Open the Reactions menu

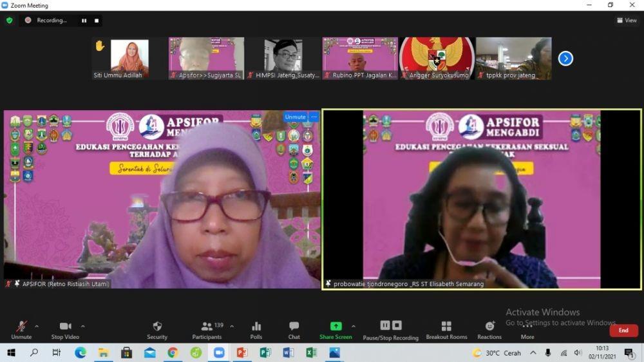489,330
